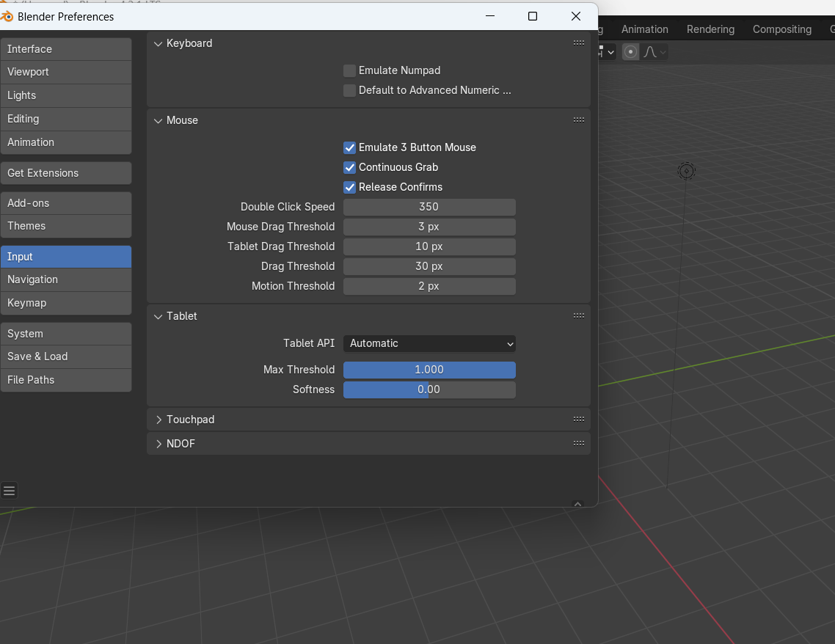
Task: Click the Tablet panel drag handle dots
Action: pyautogui.click(x=579, y=316)
